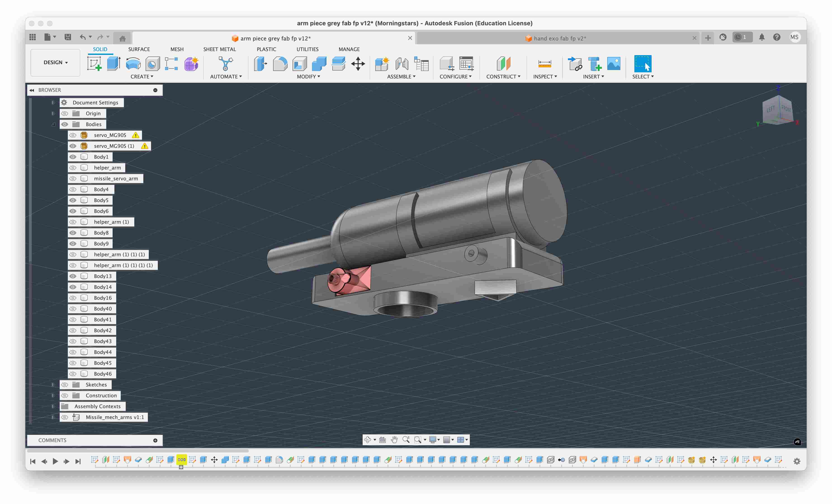The height and width of the screenshot is (504, 832).
Task: Select the Joint tool
Action: [x=402, y=64]
